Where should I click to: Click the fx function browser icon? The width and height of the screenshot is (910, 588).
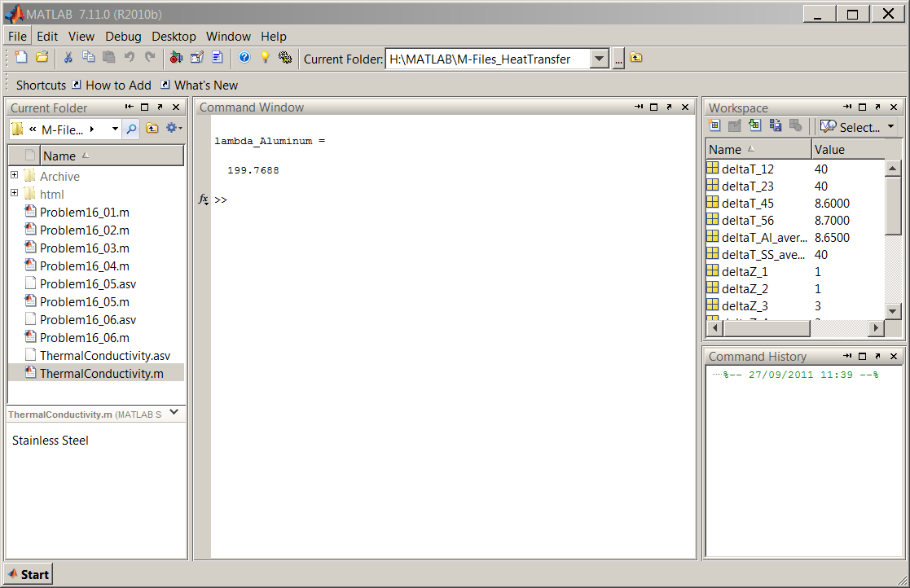[203, 199]
